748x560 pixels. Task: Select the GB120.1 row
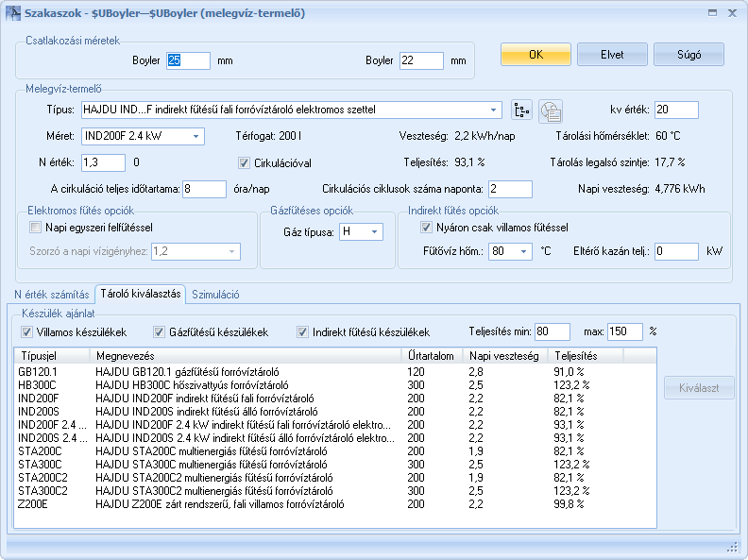335,372
